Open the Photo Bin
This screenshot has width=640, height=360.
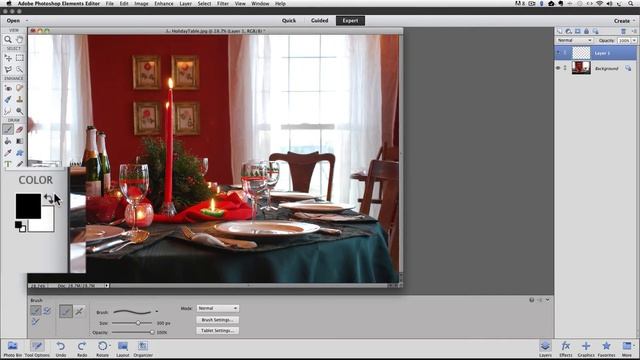point(12,349)
